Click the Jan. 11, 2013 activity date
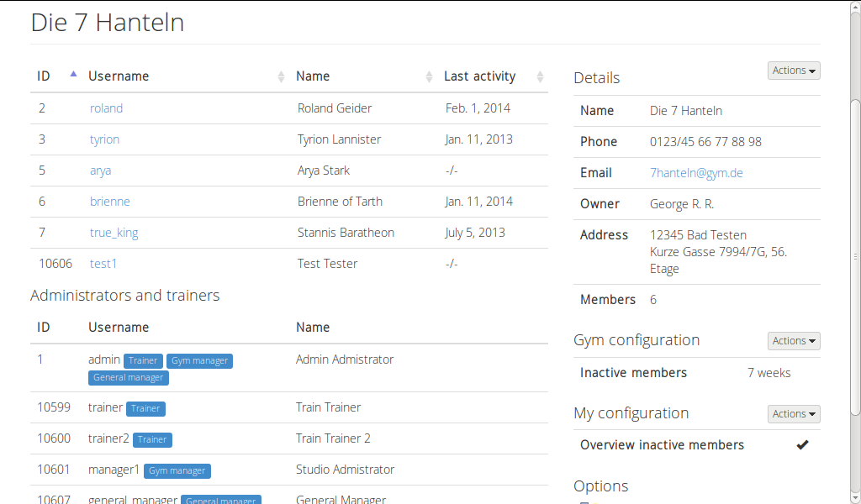Viewport: 861px width, 504px height. click(x=478, y=139)
